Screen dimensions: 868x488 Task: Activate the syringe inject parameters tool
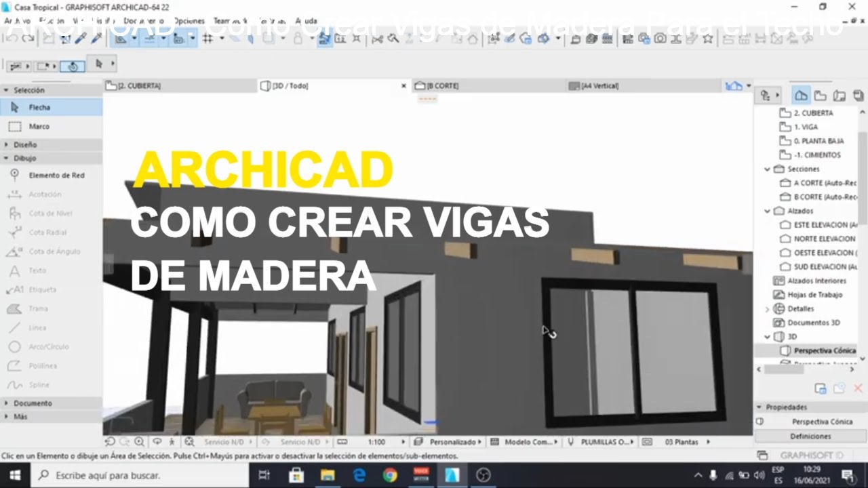[96, 39]
